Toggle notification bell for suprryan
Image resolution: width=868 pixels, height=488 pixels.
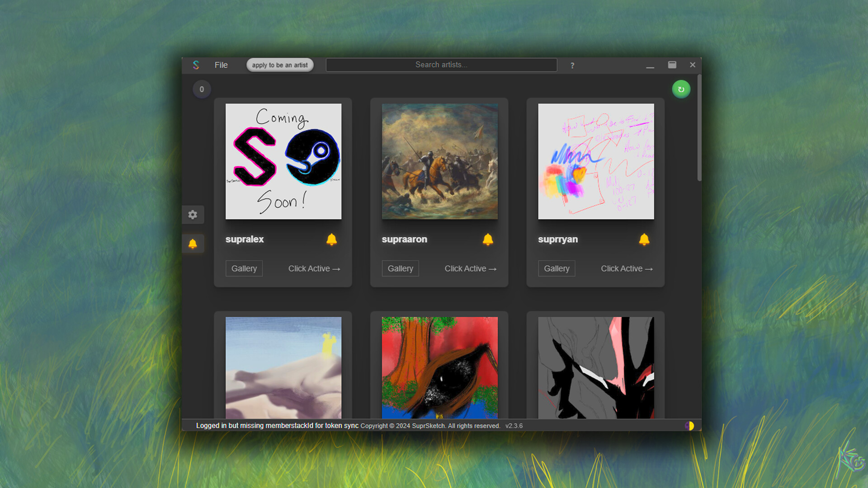tap(644, 239)
